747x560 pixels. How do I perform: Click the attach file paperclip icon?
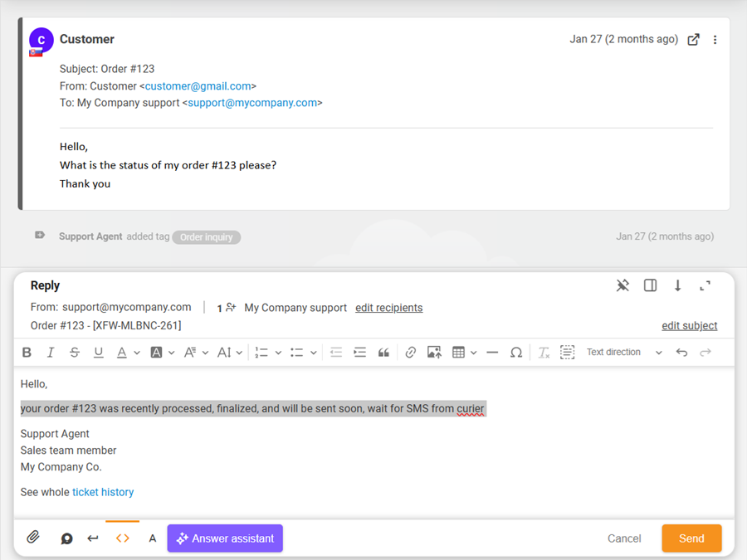[x=33, y=538]
